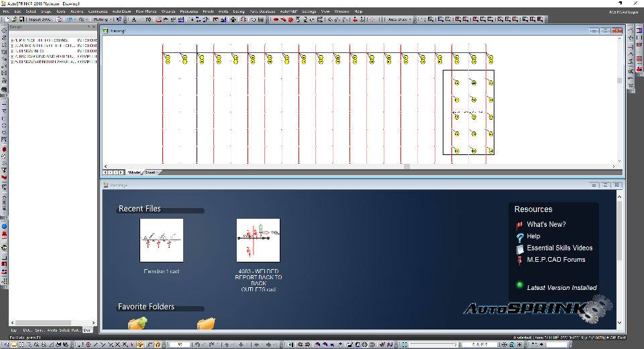The width and height of the screenshot is (644, 349).
Task: Click the Design panel horizontal scrollbar
Action: click(43, 323)
